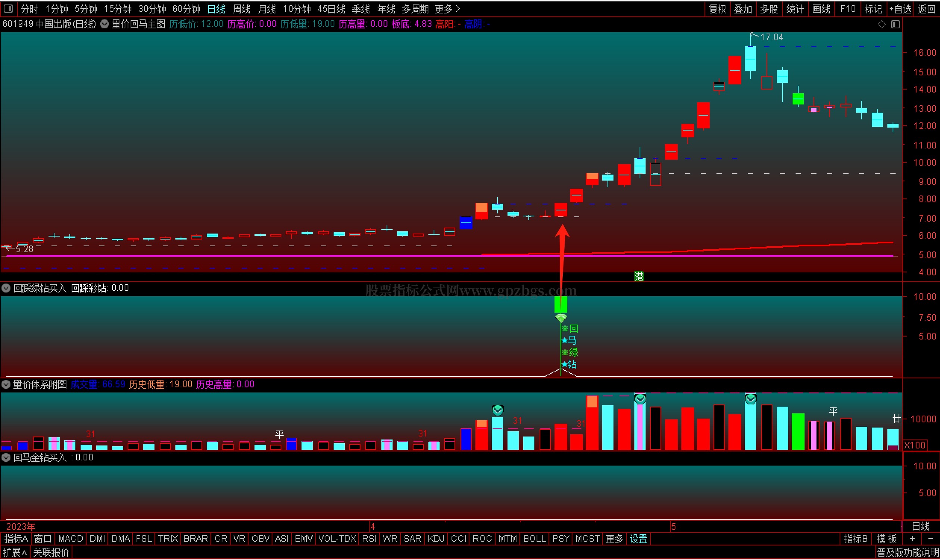Image resolution: width=940 pixels, height=560 pixels.
Task: Click the green diamond buy signal icon
Action: point(561,318)
